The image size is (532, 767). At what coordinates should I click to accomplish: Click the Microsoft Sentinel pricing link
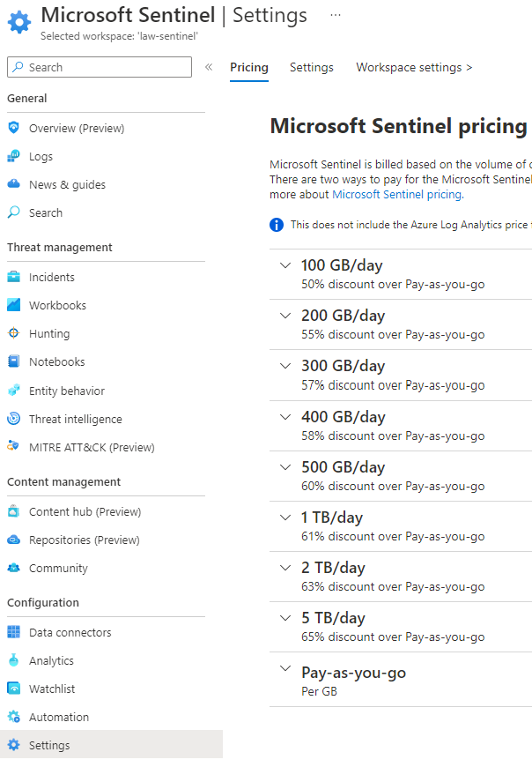coord(396,194)
